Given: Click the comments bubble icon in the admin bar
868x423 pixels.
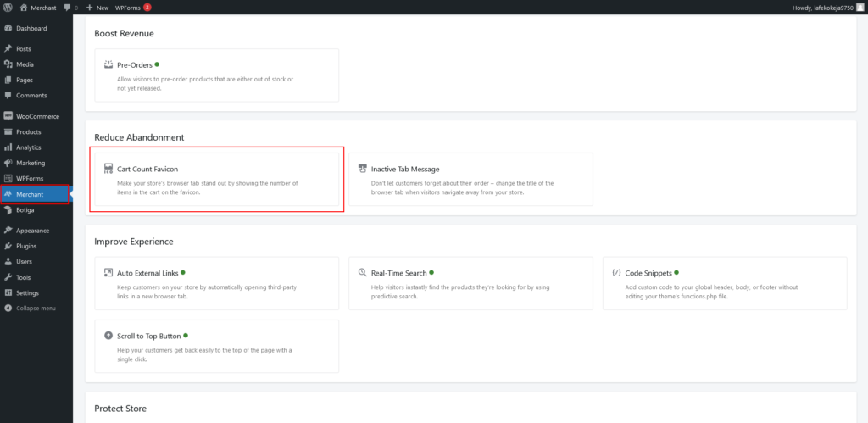Looking at the screenshot, I should pyautogui.click(x=67, y=8).
